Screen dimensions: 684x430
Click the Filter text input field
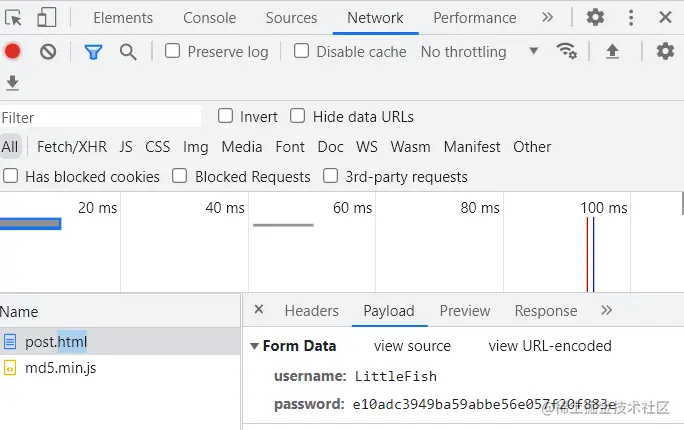[100, 117]
